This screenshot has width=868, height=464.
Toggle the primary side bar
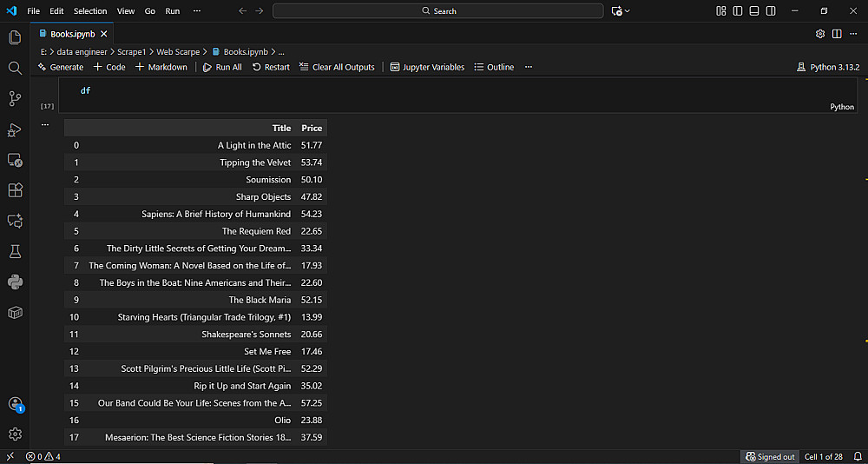tap(737, 11)
